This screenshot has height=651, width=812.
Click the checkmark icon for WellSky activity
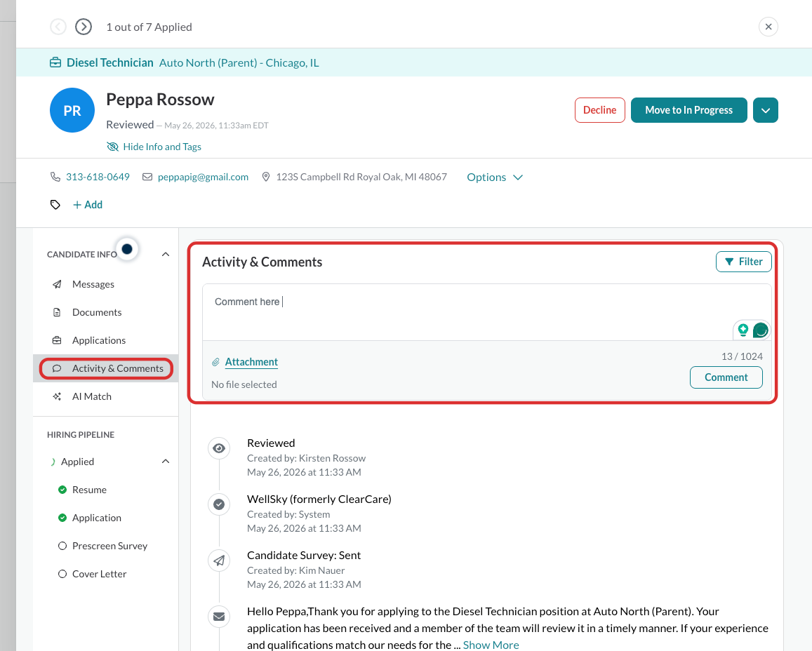click(x=219, y=504)
